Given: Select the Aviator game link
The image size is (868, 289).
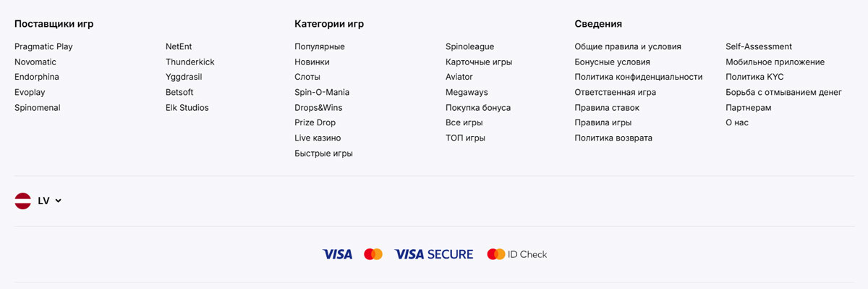Looking at the screenshot, I should (459, 77).
